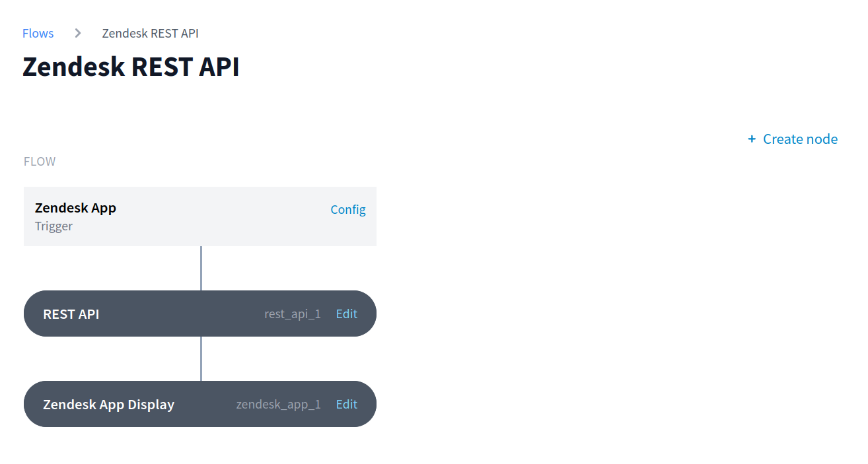The width and height of the screenshot is (868, 464).
Task: Select the Zendesk REST API breadcrumb item
Action: coord(150,33)
